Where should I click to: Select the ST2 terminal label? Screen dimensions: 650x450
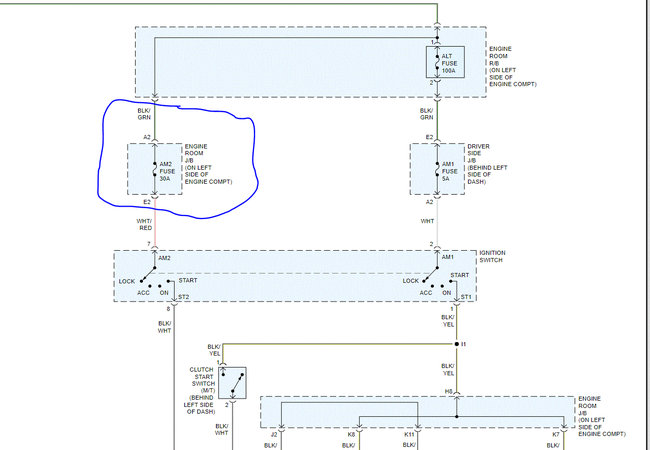click(184, 297)
